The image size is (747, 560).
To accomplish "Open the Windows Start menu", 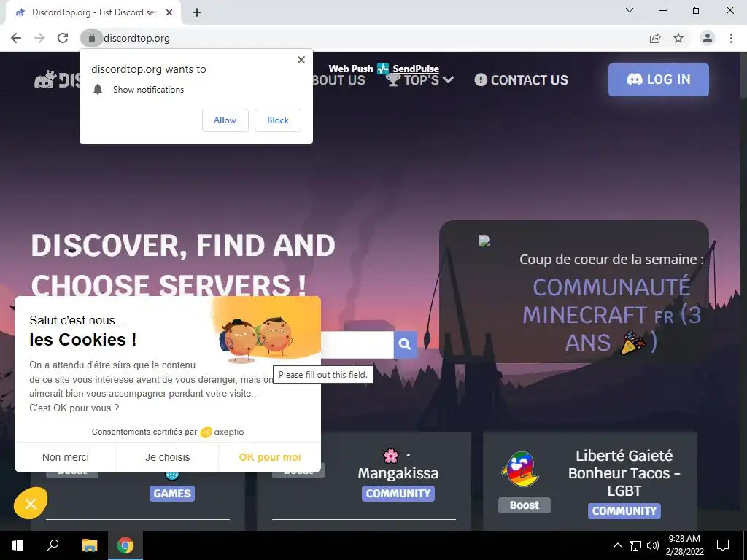I will click(18, 545).
